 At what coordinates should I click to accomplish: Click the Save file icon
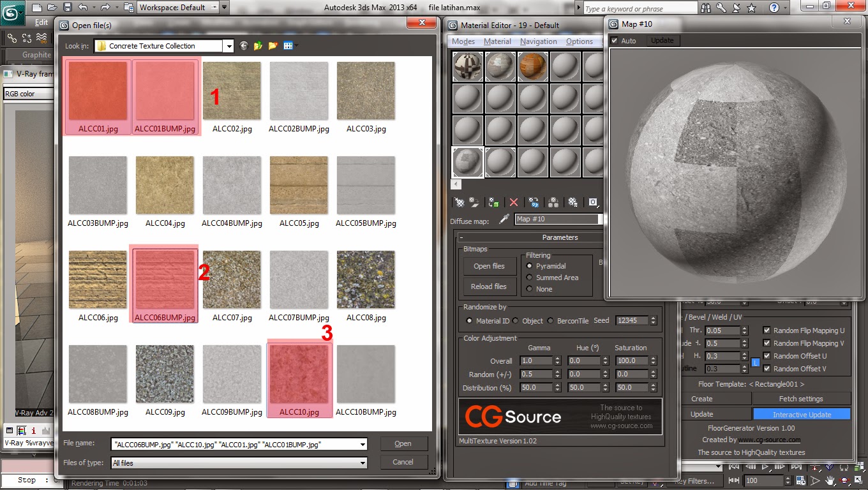[x=66, y=7]
